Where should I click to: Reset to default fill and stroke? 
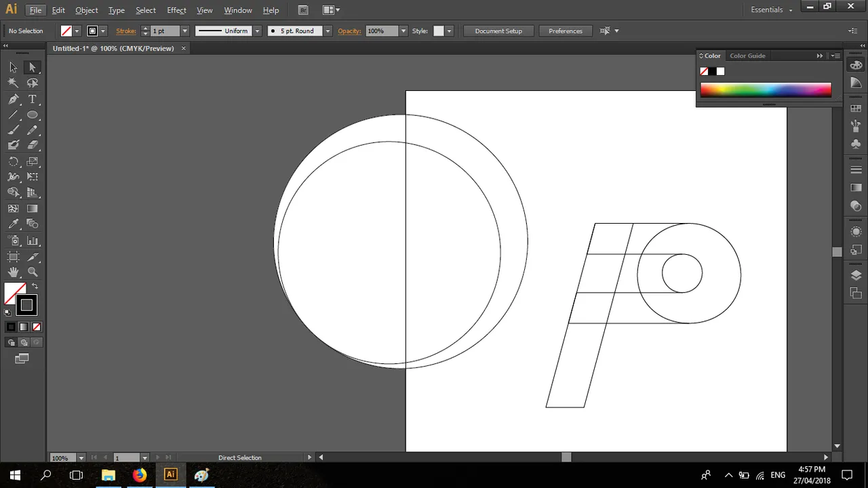[x=7, y=312]
